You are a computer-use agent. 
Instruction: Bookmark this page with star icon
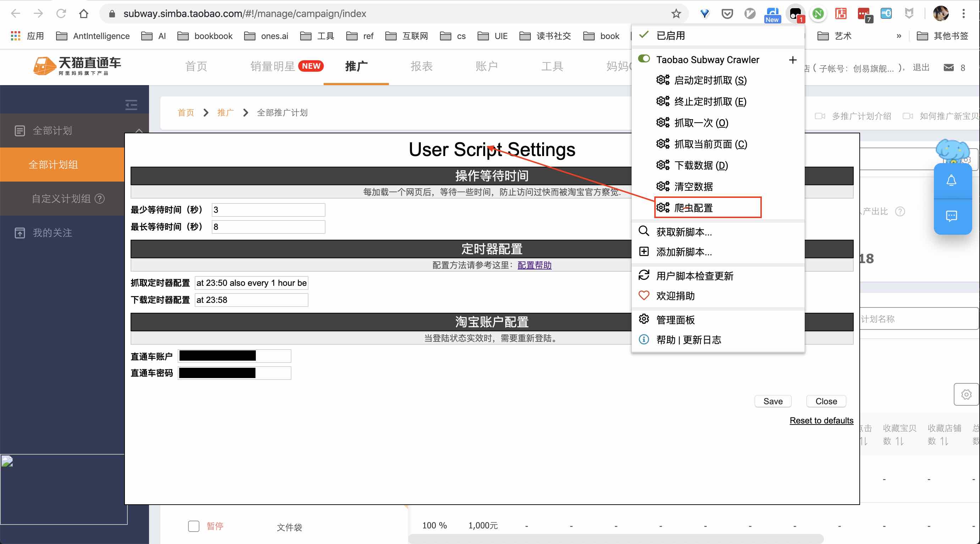676,14
